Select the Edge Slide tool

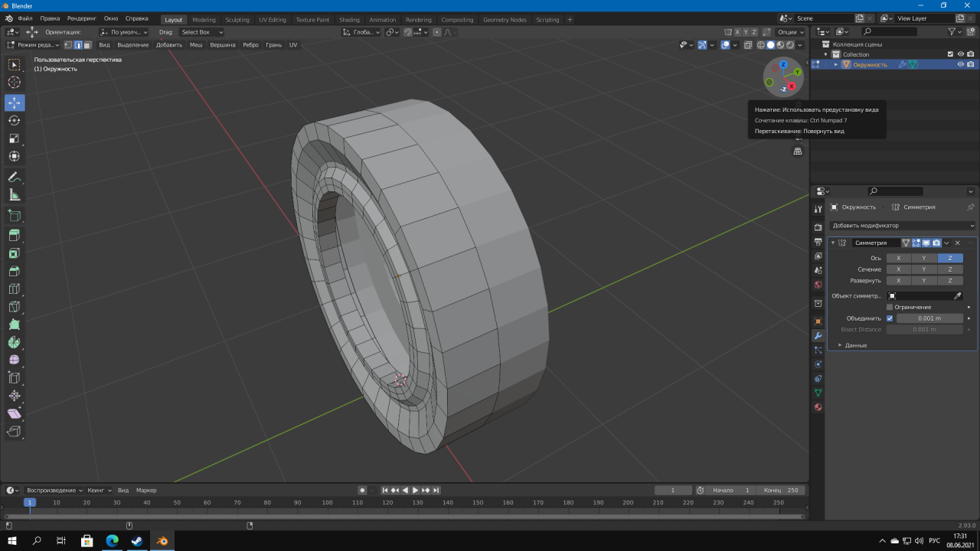click(x=15, y=377)
